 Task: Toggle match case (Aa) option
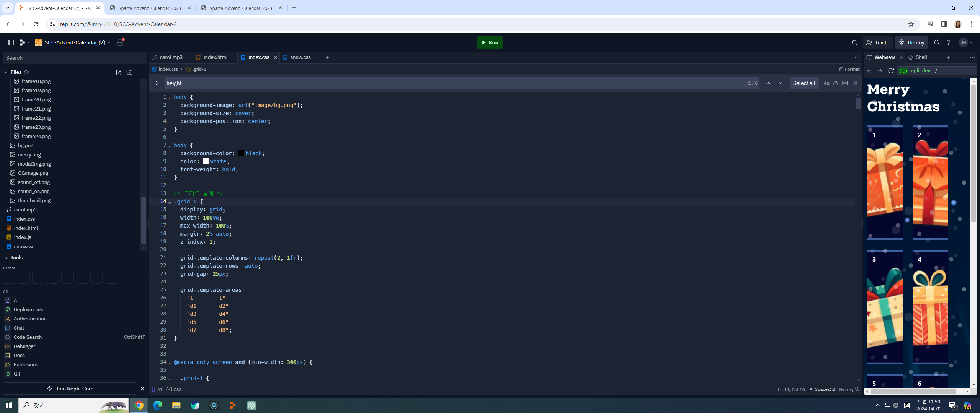pyautogui.click(x=826, y=83)
